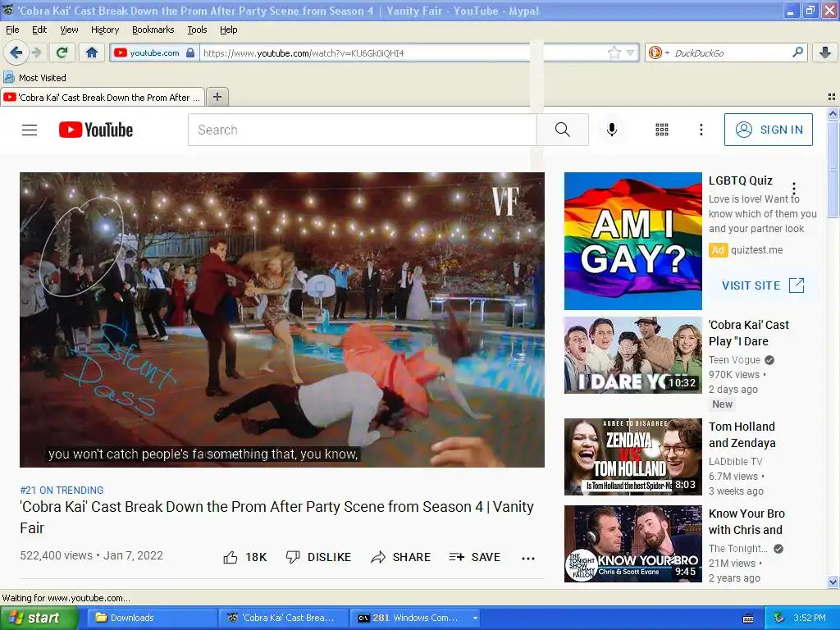Expand the taskbar group dropdown arrow

pos(475,618)
